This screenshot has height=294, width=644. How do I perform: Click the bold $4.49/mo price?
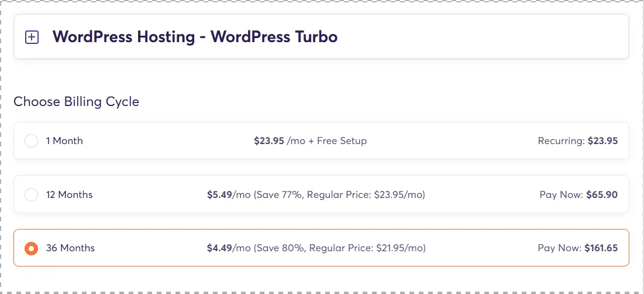click(x=219, y=248)
